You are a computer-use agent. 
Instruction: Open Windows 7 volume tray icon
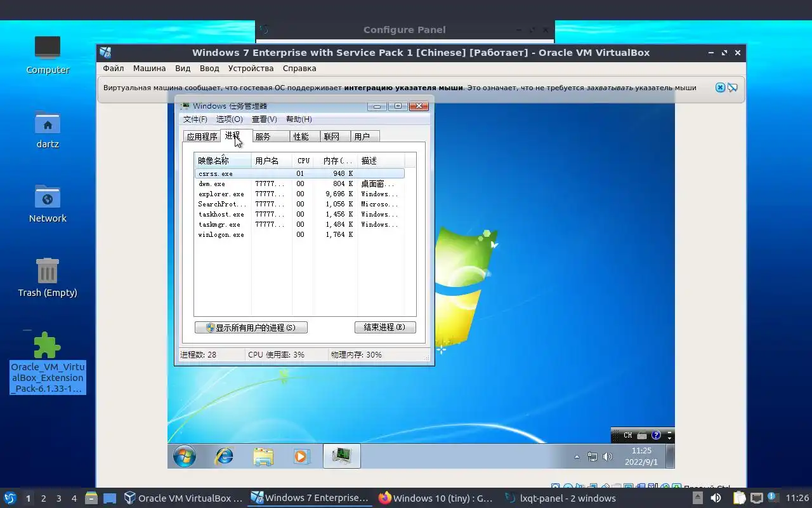click(x=608, y=457)
